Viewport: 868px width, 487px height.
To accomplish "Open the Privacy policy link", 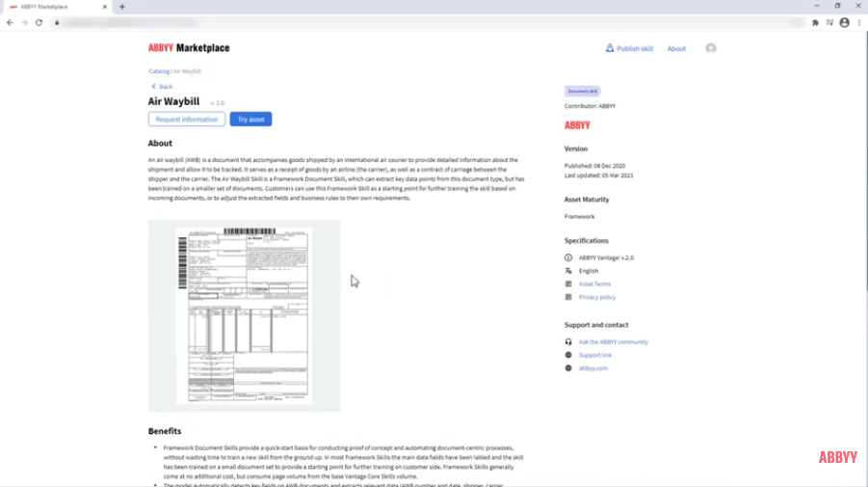I will pyautogui.click(x=597, y=297).
